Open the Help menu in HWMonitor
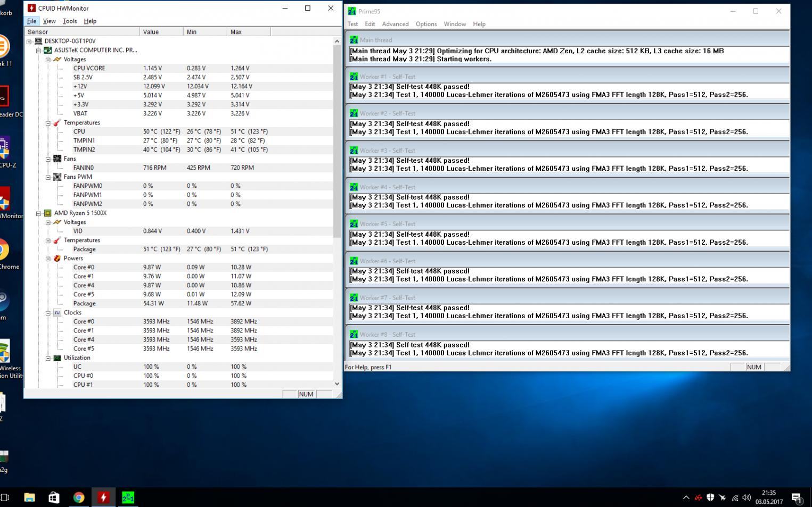This screenshot has width=812, height=507. coord(90,21)
